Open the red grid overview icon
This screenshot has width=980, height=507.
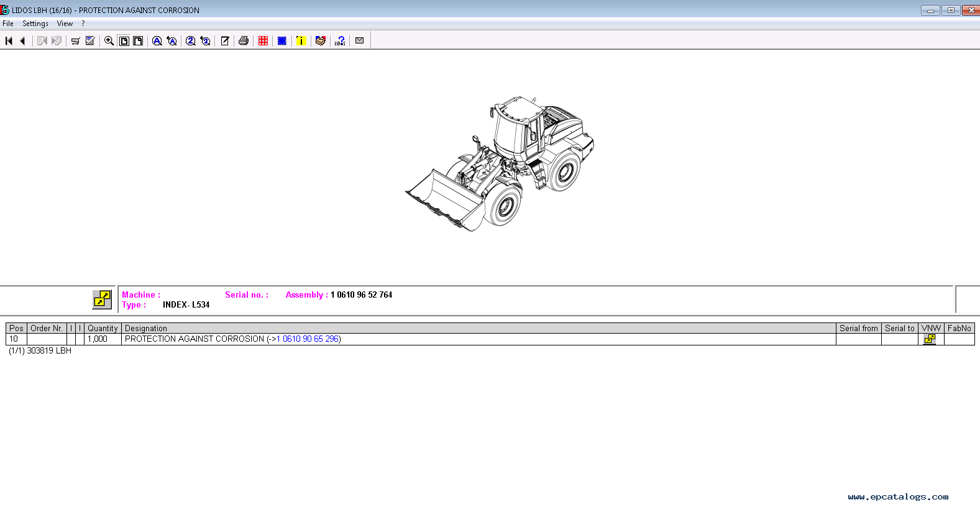click(x=263, y=41)
